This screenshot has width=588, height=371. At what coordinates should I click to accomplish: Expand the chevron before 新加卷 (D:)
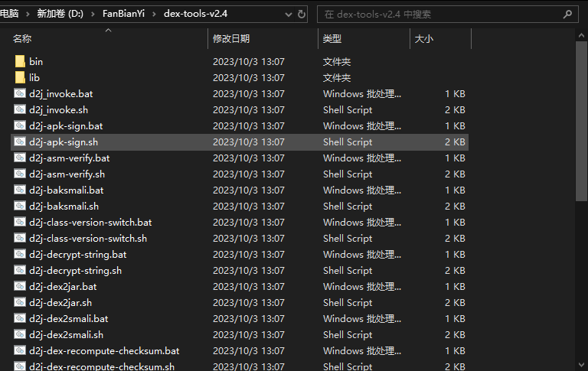pyautogui.click(x=28, y=15)
